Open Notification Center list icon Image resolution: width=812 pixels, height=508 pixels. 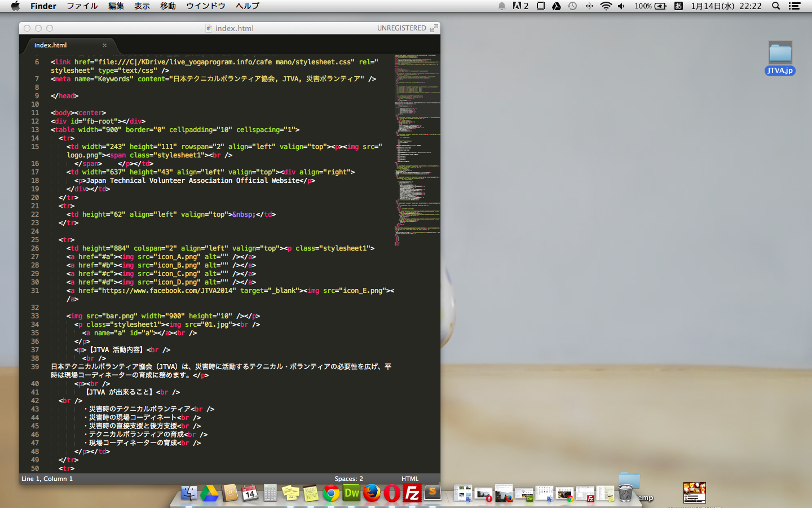coord(795,6)
